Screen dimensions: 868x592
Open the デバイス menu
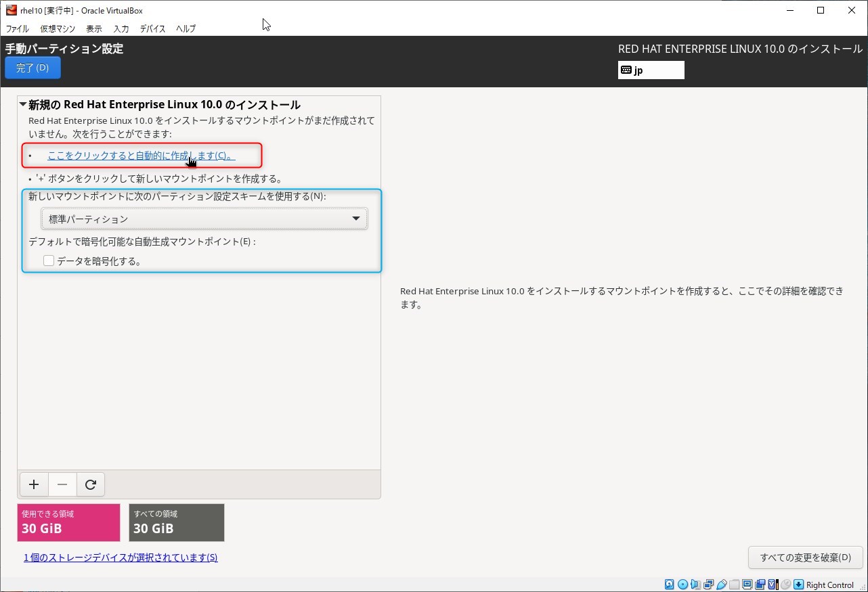coord(152,29)
